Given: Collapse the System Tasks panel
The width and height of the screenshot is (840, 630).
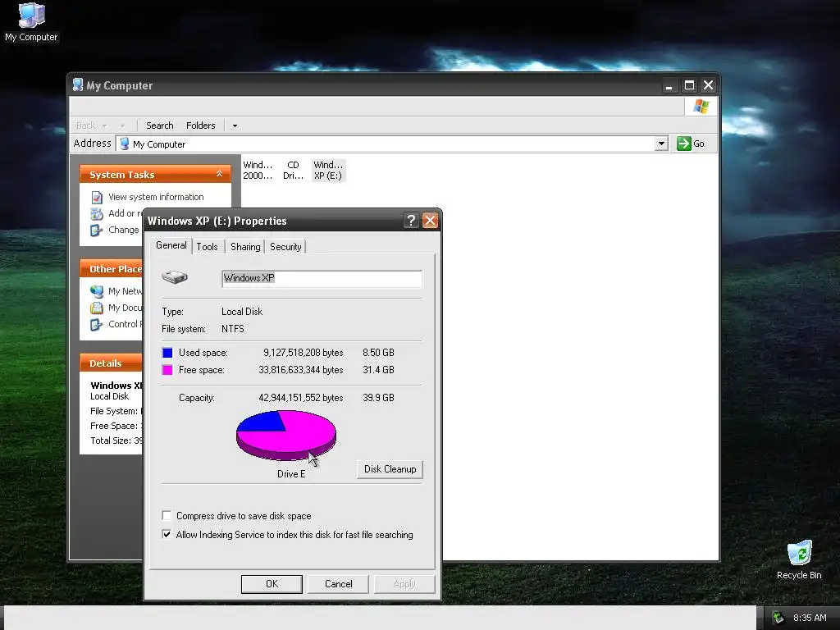Looking at the screenshot, I should point(219,174).
